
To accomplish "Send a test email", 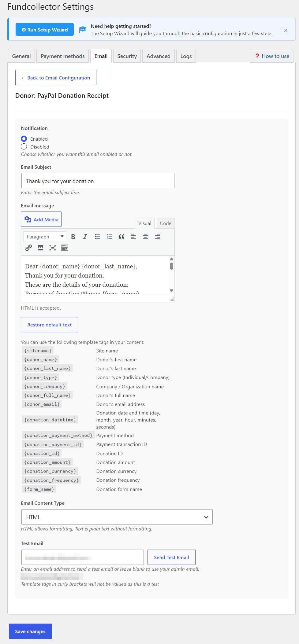I will 171,558.
